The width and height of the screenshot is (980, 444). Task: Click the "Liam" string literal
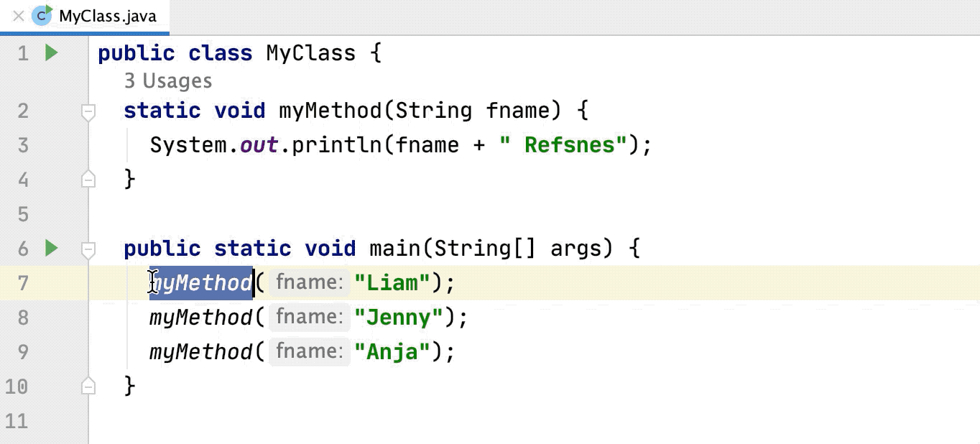coord(392,282)
